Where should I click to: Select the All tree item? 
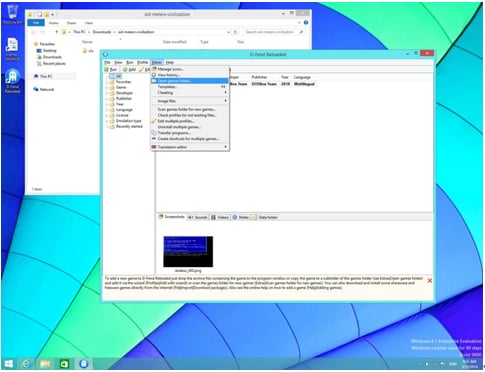(118, 76)
